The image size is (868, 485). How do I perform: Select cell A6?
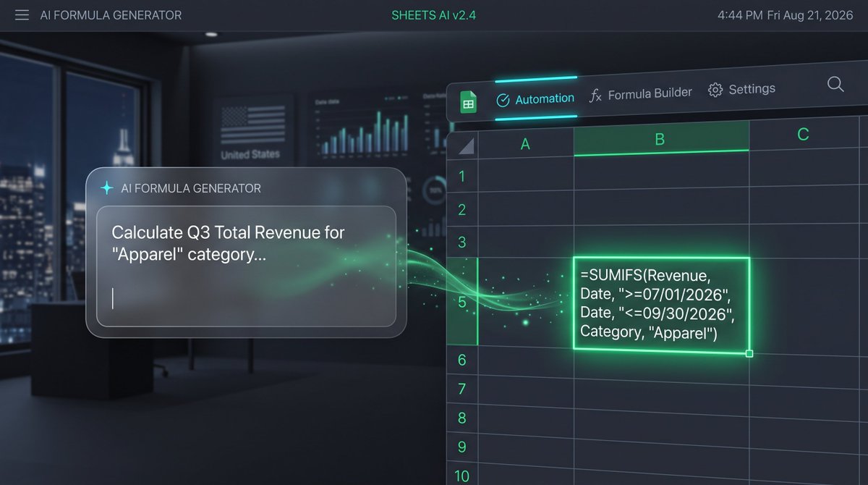(x=526, y=362)
